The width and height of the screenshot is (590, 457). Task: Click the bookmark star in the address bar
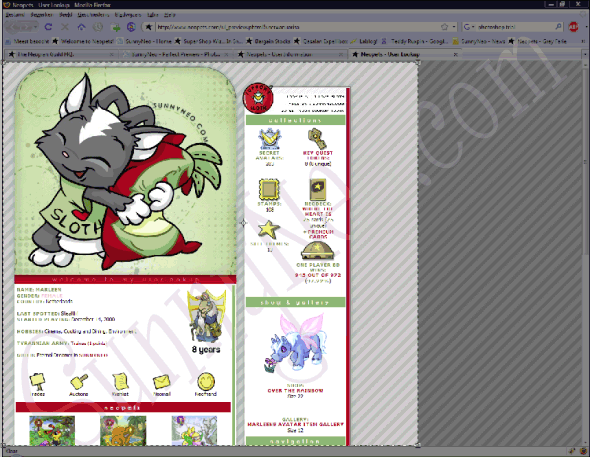point(444,27)
